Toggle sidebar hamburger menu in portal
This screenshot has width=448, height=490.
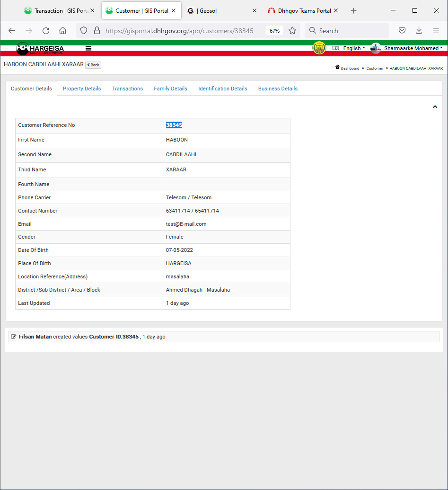88,48
